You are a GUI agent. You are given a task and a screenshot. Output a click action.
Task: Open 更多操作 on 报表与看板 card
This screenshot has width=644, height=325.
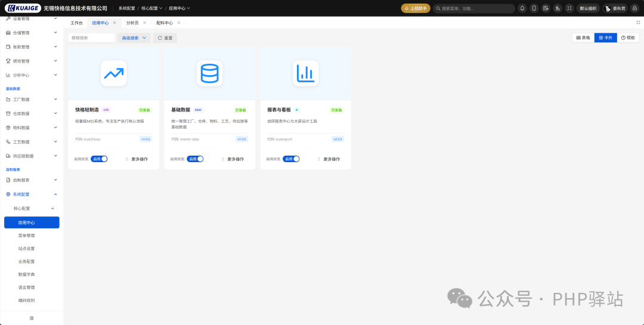pos(329,159)
